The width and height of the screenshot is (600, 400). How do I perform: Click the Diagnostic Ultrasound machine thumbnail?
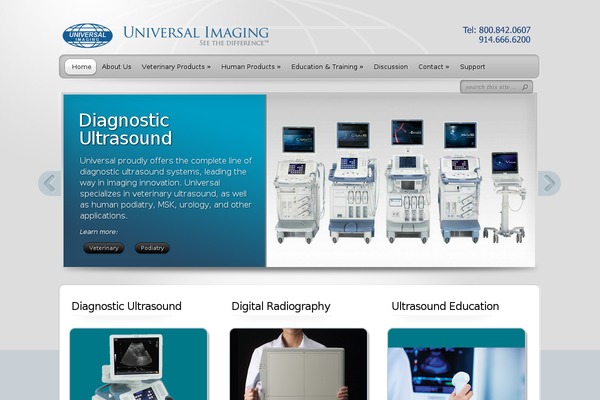[x=139, y=364]
